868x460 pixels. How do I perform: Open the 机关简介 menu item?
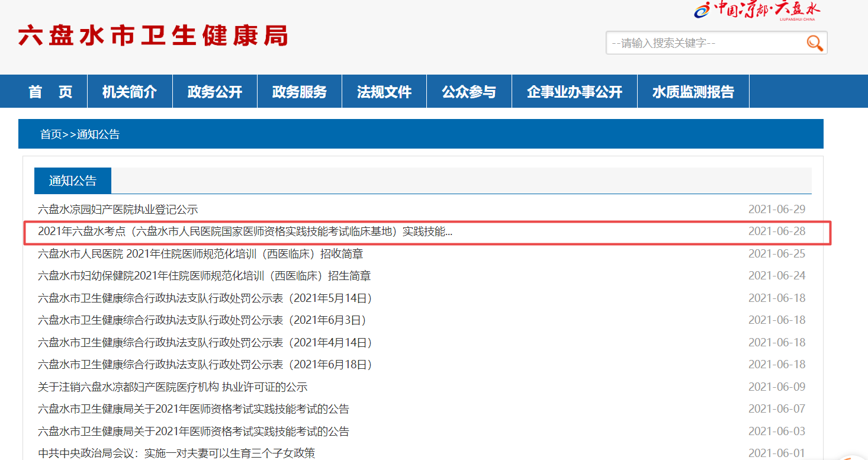pos(130,92)
